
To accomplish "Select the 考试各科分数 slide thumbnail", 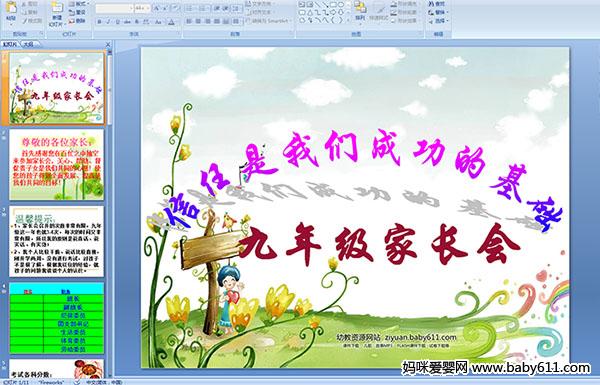I will click(x=57, y=369).
